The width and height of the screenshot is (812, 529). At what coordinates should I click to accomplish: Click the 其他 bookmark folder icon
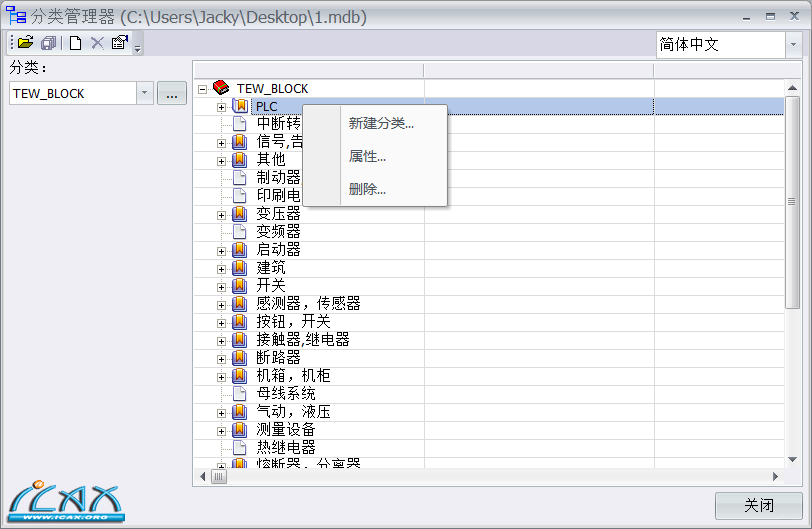pyautogui.click(x=239, y=160)
